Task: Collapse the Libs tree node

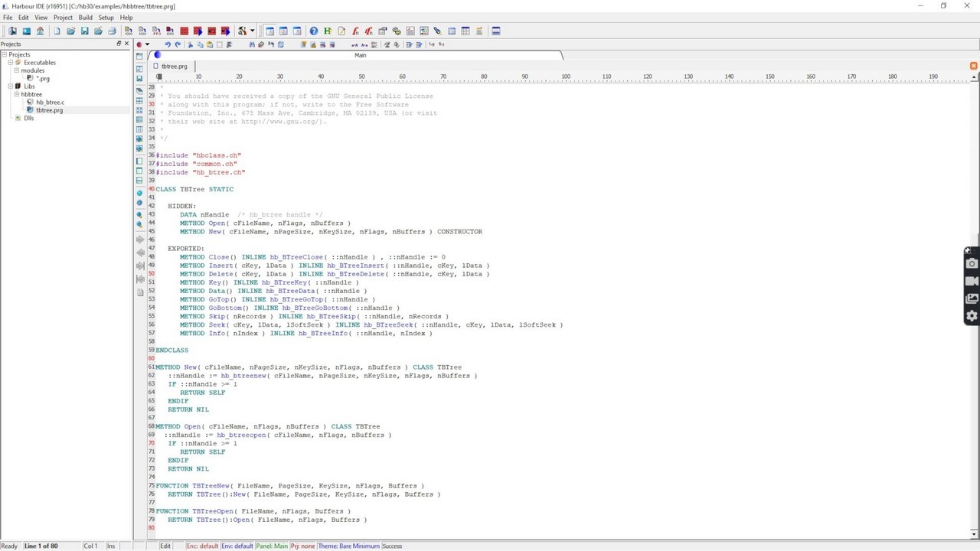Action: coord(11,86)
